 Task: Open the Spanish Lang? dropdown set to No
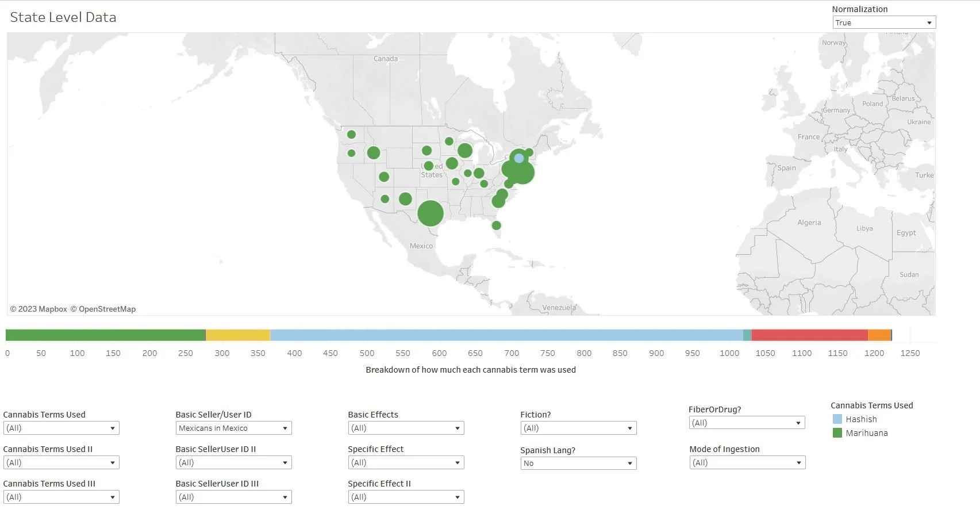click(579, 463)
